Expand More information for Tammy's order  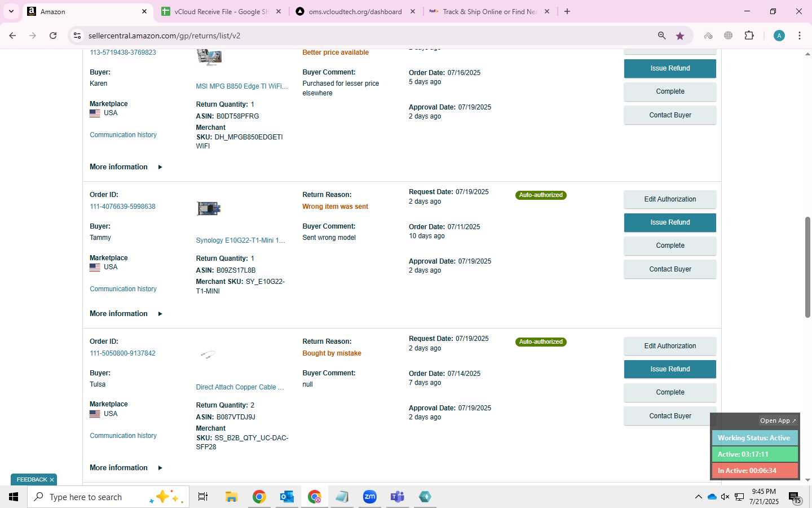point(126,314)
